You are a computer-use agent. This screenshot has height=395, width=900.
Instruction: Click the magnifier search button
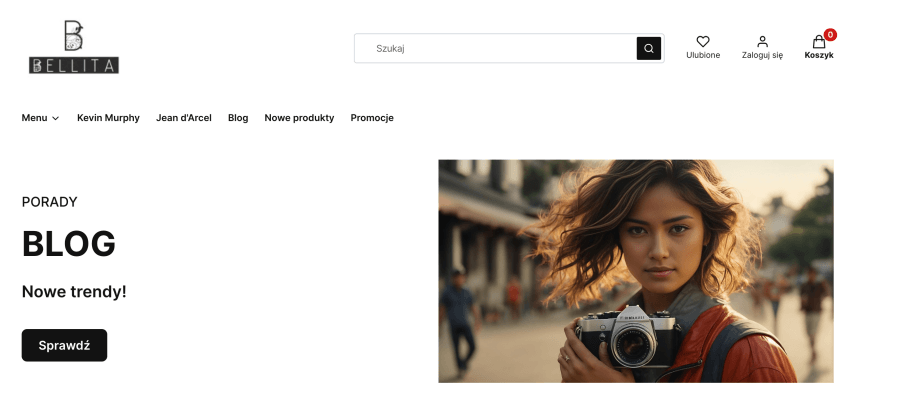649,48
